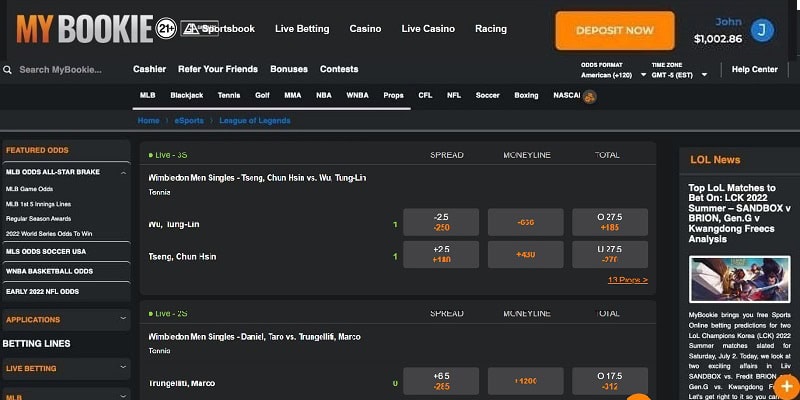This screenshot has width=800, height=400.
Task: Click the LoL news article thumbnail
Action: click(x=740, y=280)
